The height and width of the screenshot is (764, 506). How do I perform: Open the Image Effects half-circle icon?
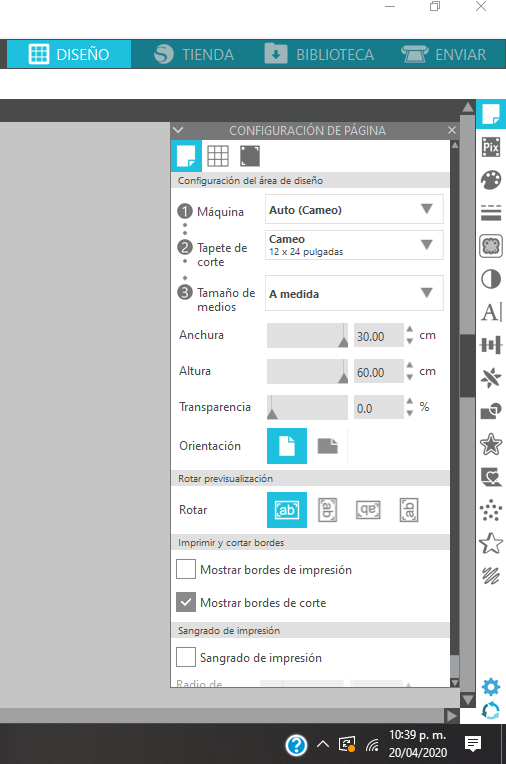coord(491,279)
